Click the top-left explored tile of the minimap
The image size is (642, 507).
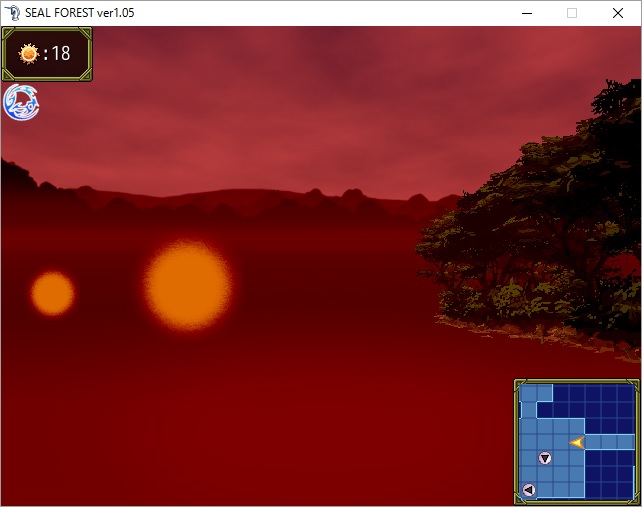click(529, 394)
